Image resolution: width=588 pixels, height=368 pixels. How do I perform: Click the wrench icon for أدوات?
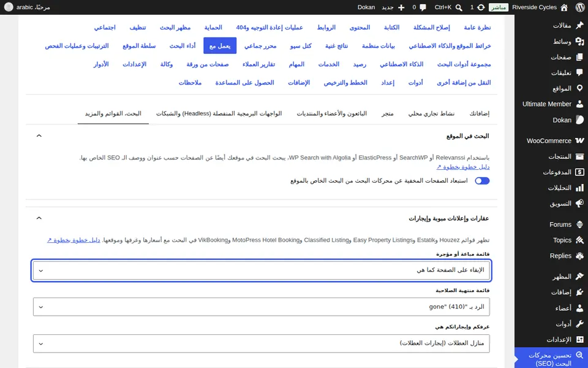579,324
